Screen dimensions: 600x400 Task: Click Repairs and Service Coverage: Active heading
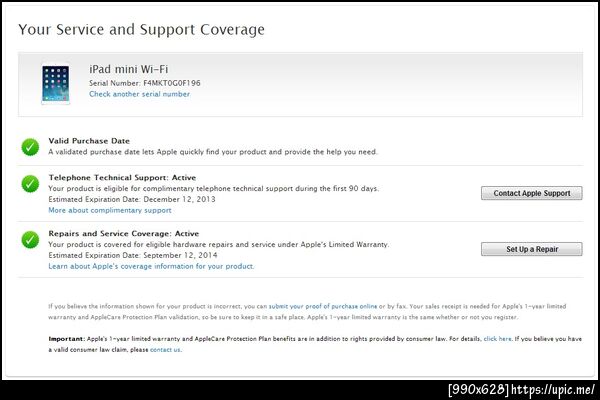click(x=124, y=233)
